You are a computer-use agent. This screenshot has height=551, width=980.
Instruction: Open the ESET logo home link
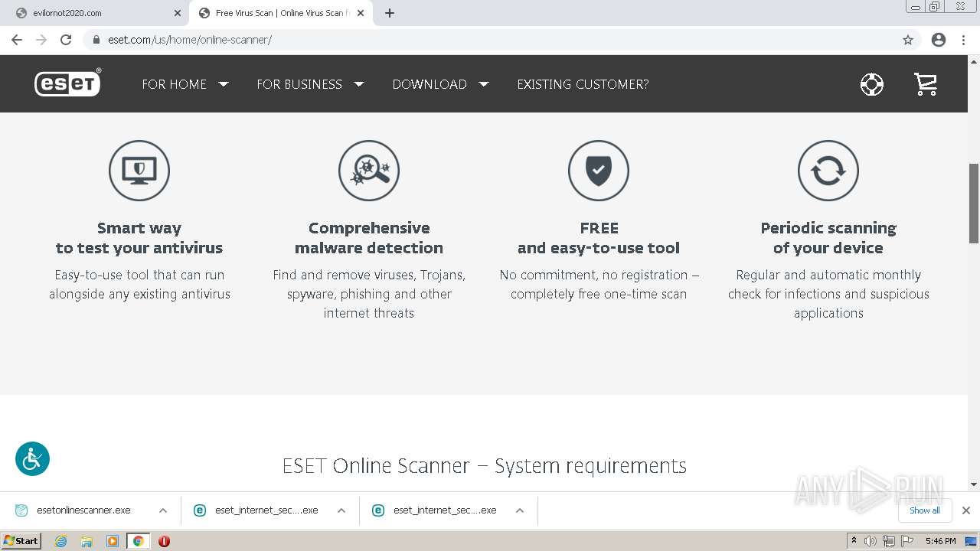coord(67,83)
